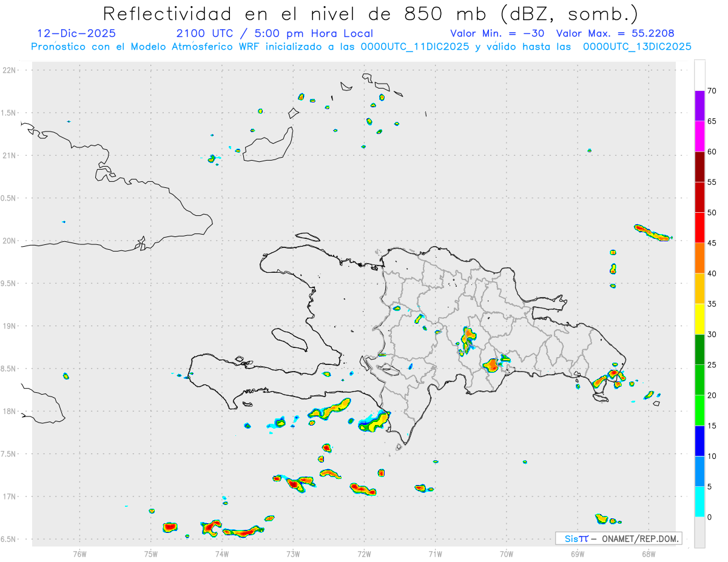Screen dimensions: 728x562
Task: Click the purple 65–70 dBZ color bar segment
Action: pyautogui.click(x=699, y=106)
